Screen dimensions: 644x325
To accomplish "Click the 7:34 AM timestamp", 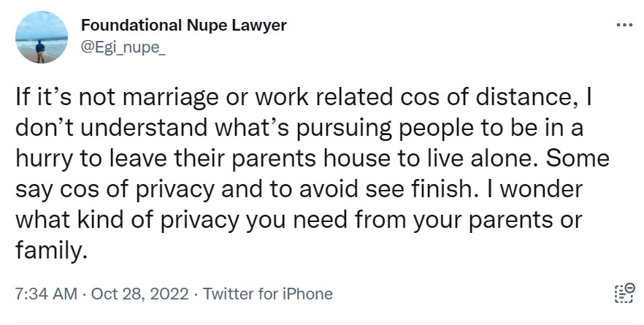I will click(x=45, y=294).
